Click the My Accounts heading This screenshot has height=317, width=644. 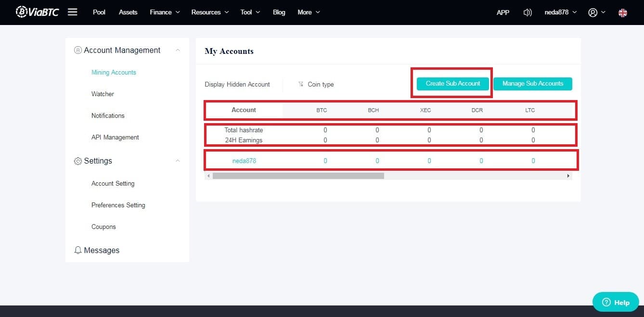(x=229, y=51)
